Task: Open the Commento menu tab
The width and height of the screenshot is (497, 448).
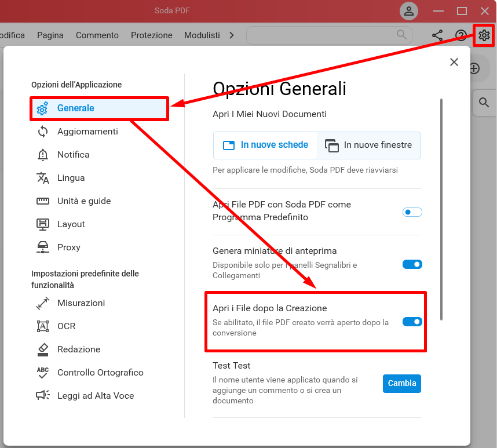Action: click(x=97, y=35)
